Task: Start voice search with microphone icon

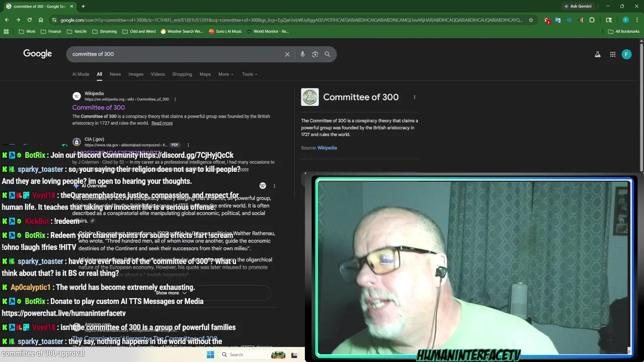Action: point(302,54)
